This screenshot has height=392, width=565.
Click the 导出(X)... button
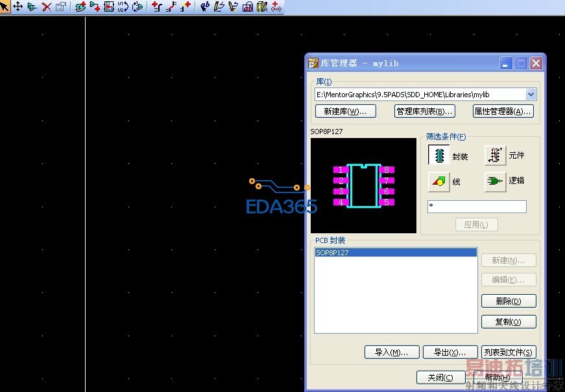pyautogui.click(x=450, y=352)
